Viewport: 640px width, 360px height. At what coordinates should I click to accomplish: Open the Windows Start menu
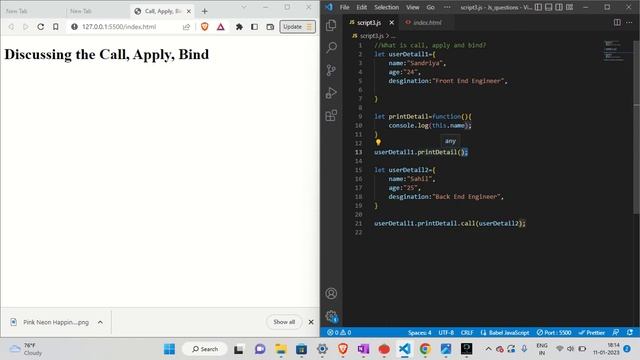tap(169, 349)
